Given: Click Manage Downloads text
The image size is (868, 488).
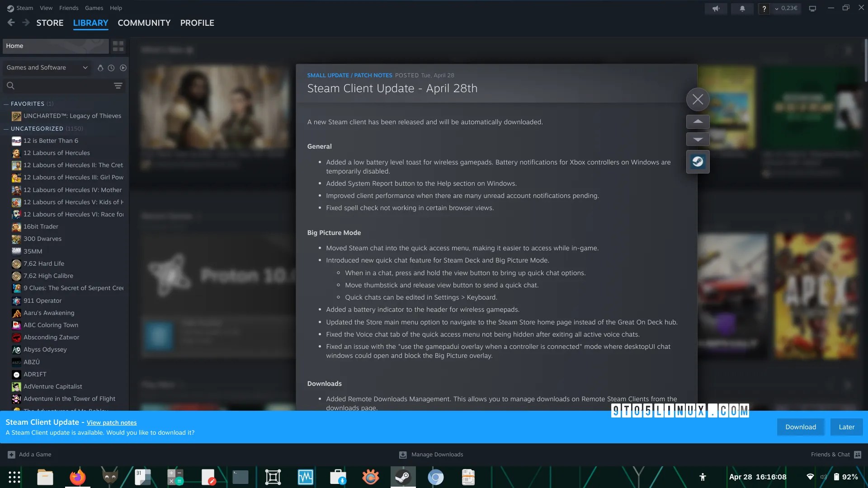Looking at the screenshot, I should 437,455.
